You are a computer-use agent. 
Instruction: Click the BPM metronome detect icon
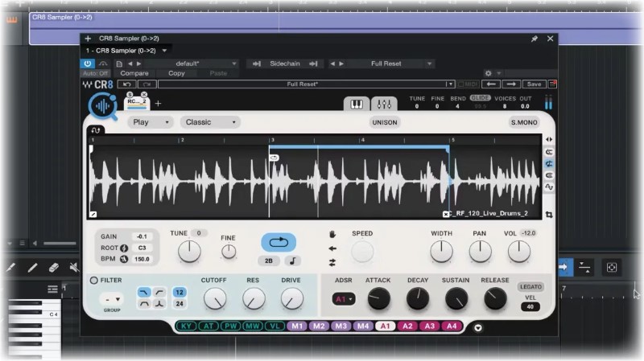click(124, 259)
